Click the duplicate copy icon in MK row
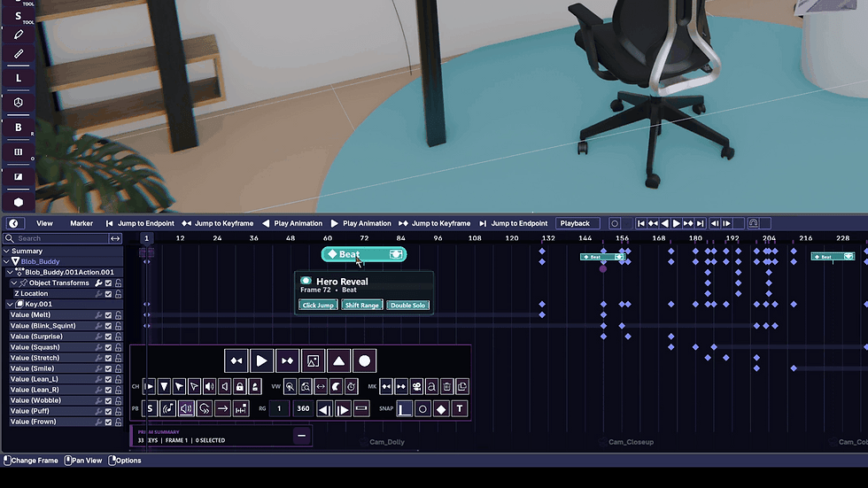 tap(461, 386)
